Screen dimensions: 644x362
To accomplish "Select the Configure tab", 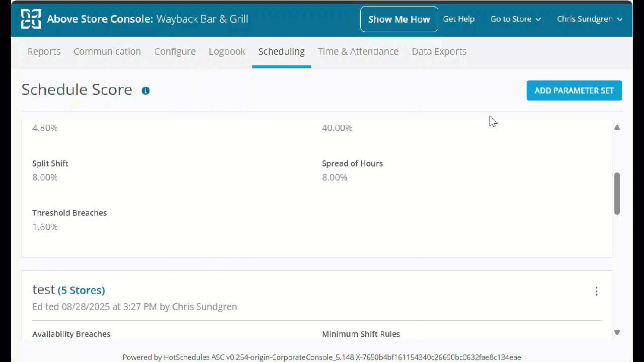I will point(175,51).
